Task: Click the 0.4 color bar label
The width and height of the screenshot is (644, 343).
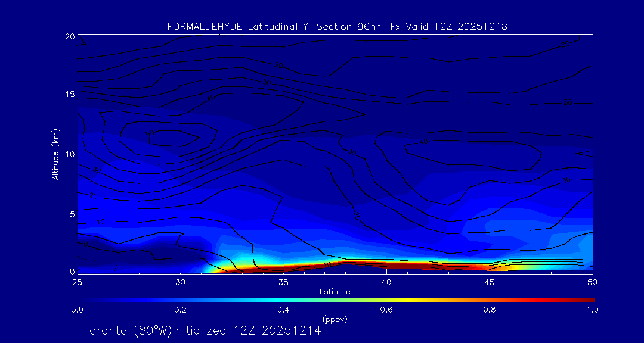Action: 283,310
